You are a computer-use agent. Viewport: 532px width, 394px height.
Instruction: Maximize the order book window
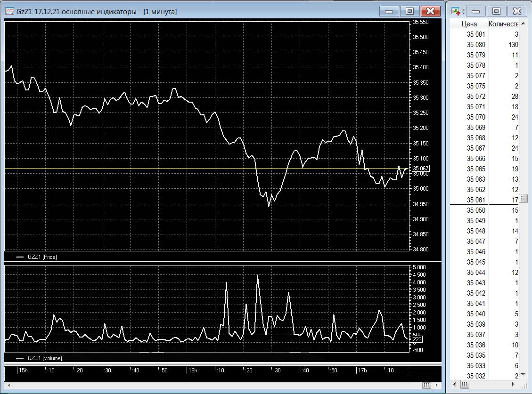496,11
